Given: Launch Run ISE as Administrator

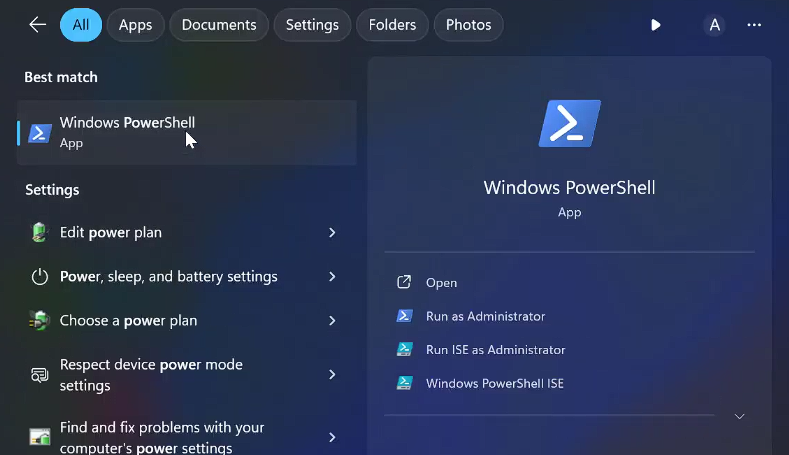Looking at the screenshot, I should click(495, 350).
